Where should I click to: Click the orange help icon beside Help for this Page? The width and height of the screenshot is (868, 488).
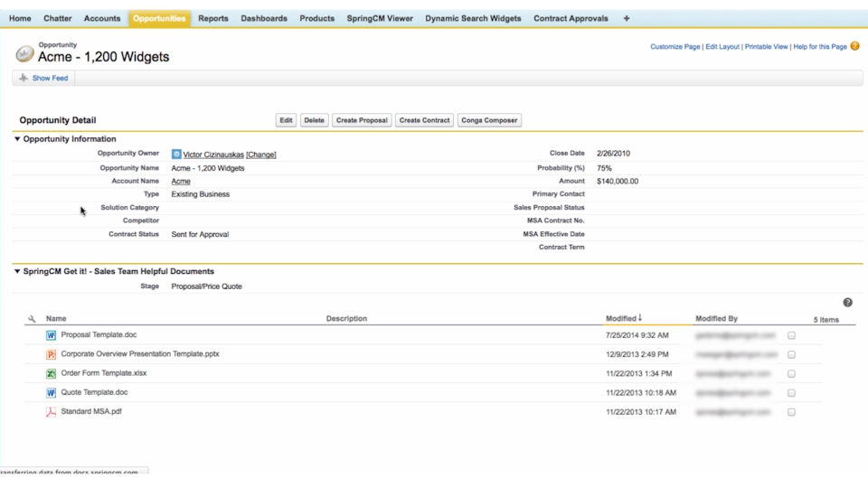[854, 46]
